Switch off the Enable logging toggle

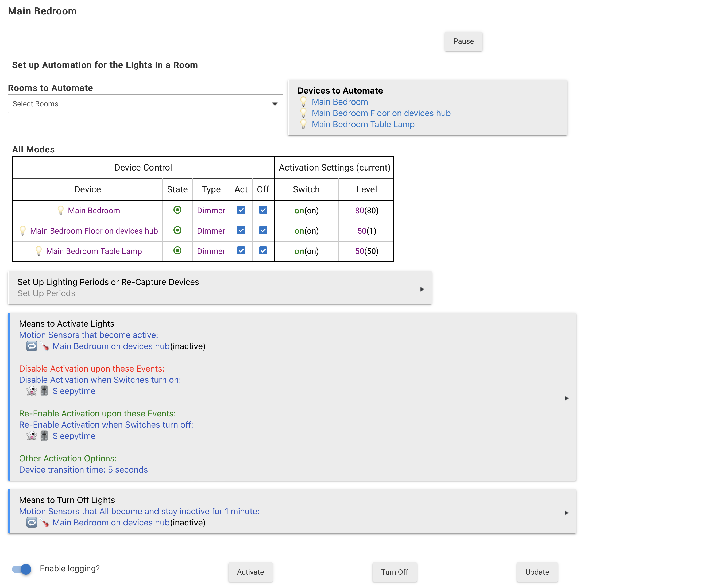tap(22, 569)
